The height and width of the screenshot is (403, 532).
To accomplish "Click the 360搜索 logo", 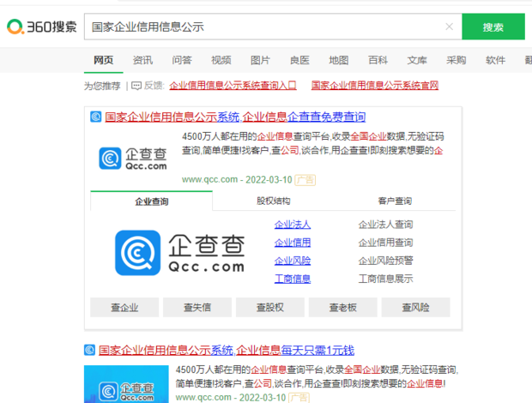I will pos(42,27).
